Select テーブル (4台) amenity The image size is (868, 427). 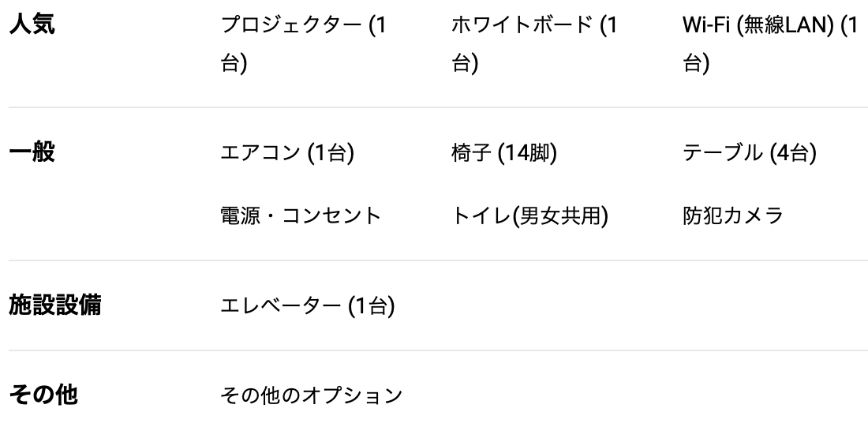click(x=750, y=152)
